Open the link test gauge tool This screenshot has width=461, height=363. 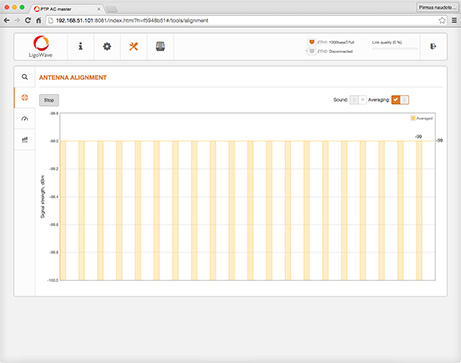[x=25, y=118]
